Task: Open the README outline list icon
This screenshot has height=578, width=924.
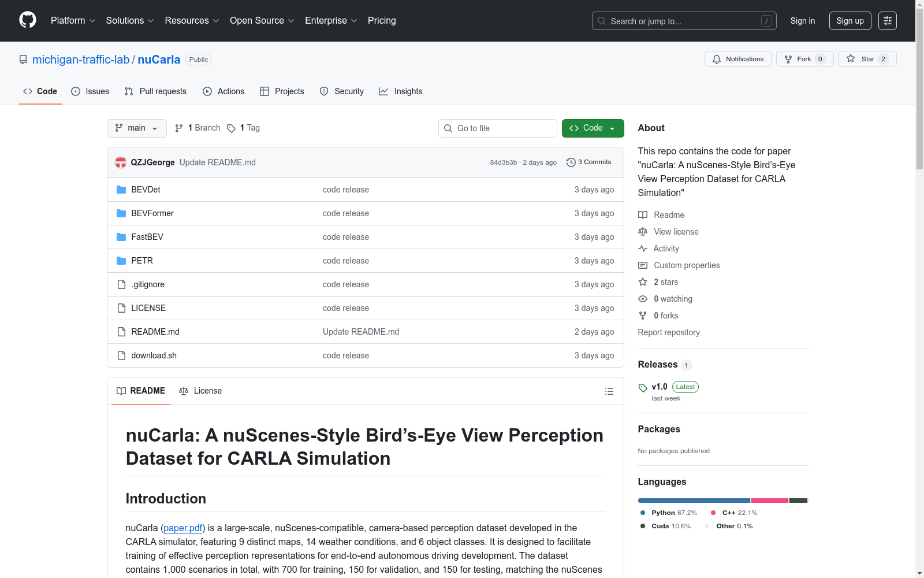Action: tap(609, 391)
